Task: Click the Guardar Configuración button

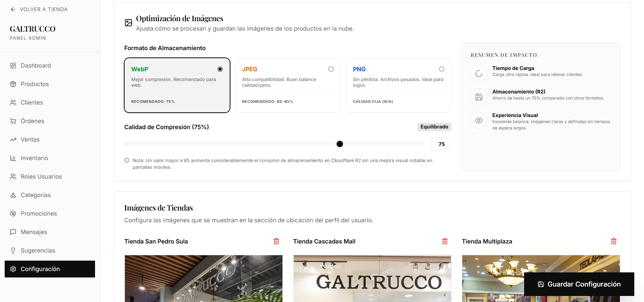Action: [x=579, y=284]
